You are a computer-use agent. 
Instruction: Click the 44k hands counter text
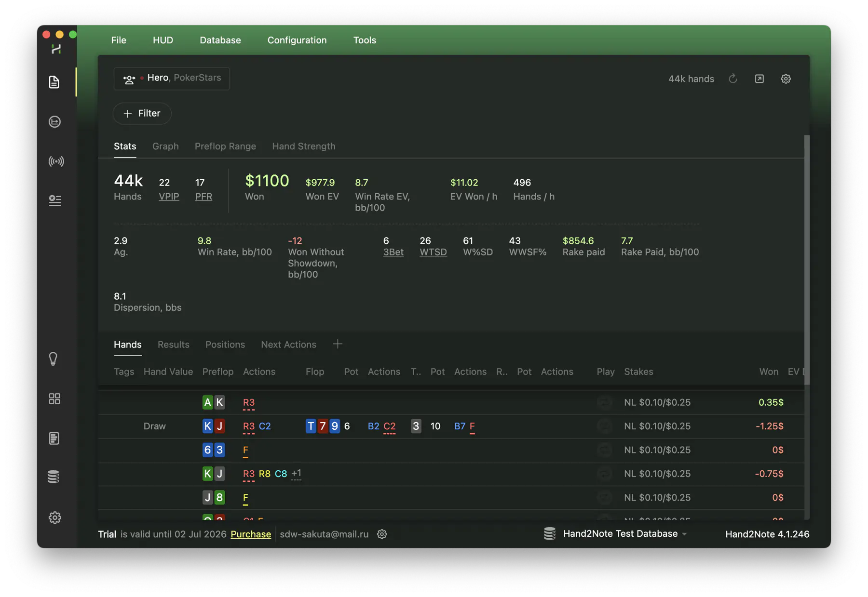pos(691,79)
